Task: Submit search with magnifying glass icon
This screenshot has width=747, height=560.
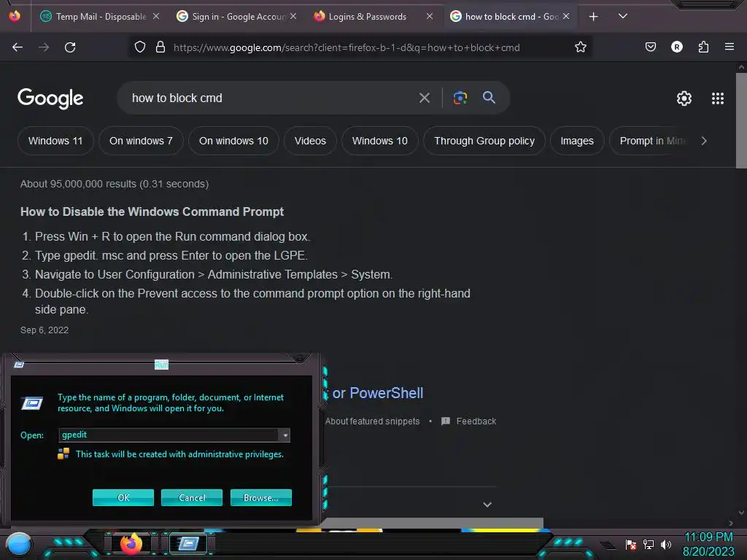Action: click(489, 98)
